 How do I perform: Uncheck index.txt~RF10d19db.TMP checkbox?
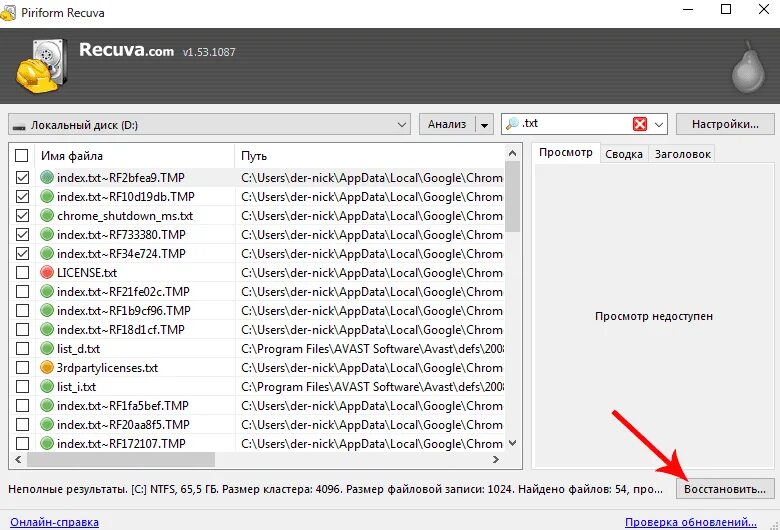22,197
